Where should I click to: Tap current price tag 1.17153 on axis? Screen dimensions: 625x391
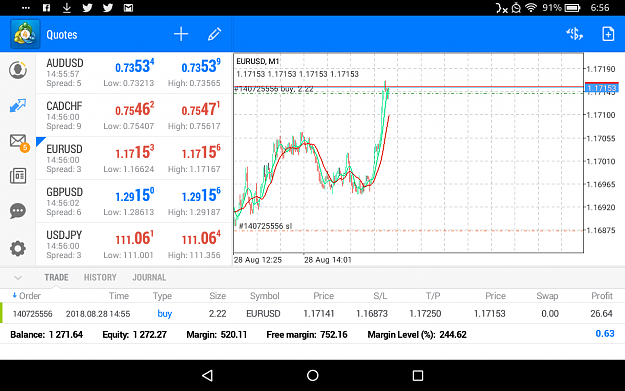(x=601, y=88)
